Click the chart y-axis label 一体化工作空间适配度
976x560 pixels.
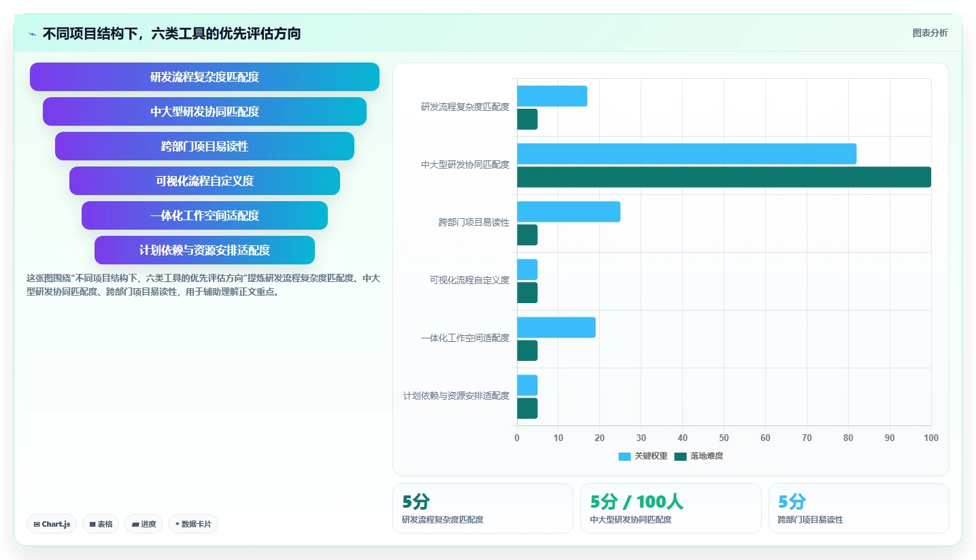465,338
